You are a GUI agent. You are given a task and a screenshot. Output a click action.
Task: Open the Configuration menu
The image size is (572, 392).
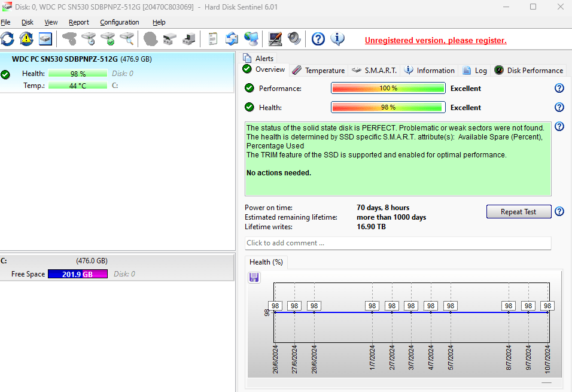[119, 22]
